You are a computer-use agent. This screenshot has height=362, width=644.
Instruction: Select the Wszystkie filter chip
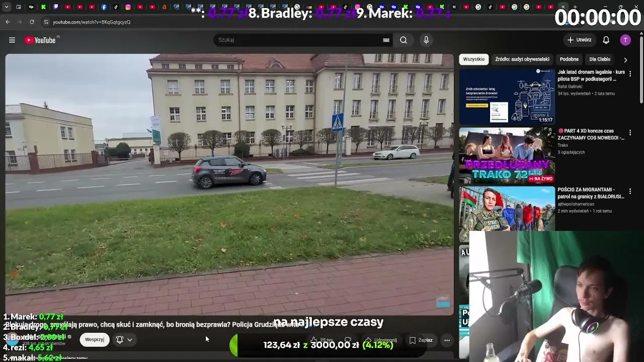pos(473,59)
